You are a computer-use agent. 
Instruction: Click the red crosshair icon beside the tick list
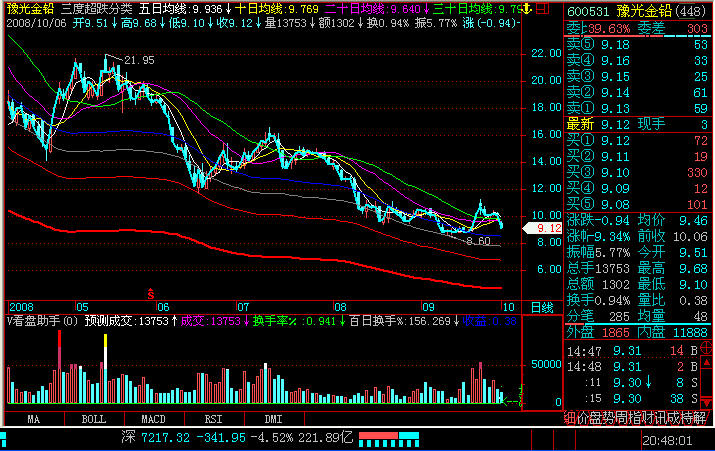click(706, 349)
